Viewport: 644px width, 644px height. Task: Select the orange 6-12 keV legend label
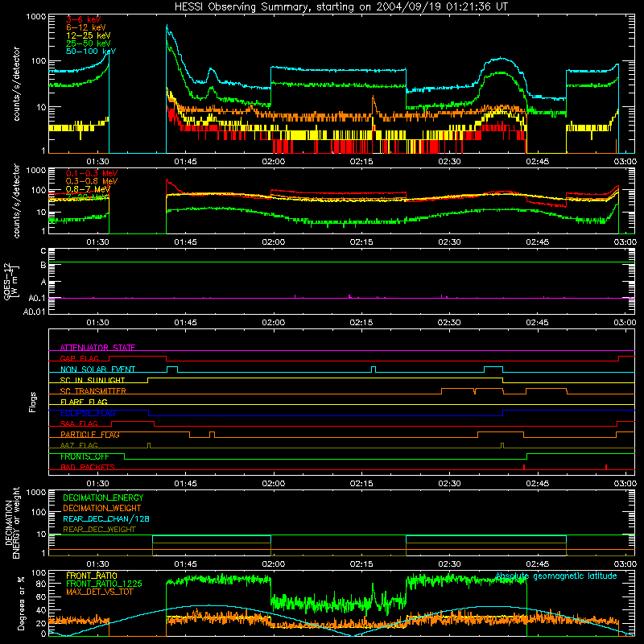click(86, 27)
